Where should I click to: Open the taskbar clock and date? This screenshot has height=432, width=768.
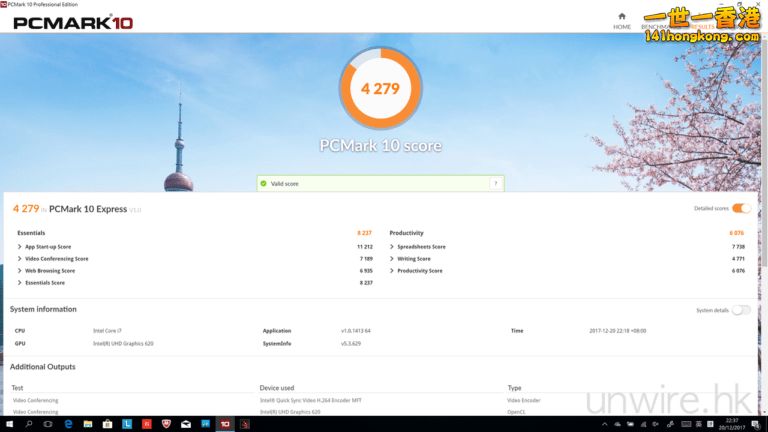click(732, 424)
